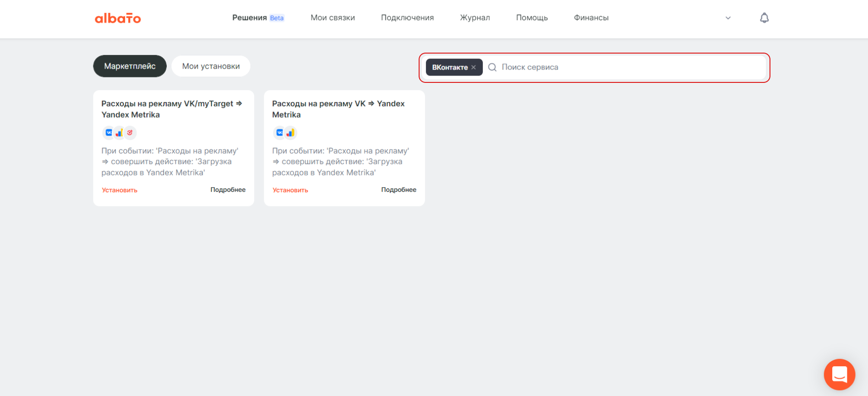Click the Yandex Metrika icon in the second card
This screenshot has height=396, width=868.
(x=290, y=133)
